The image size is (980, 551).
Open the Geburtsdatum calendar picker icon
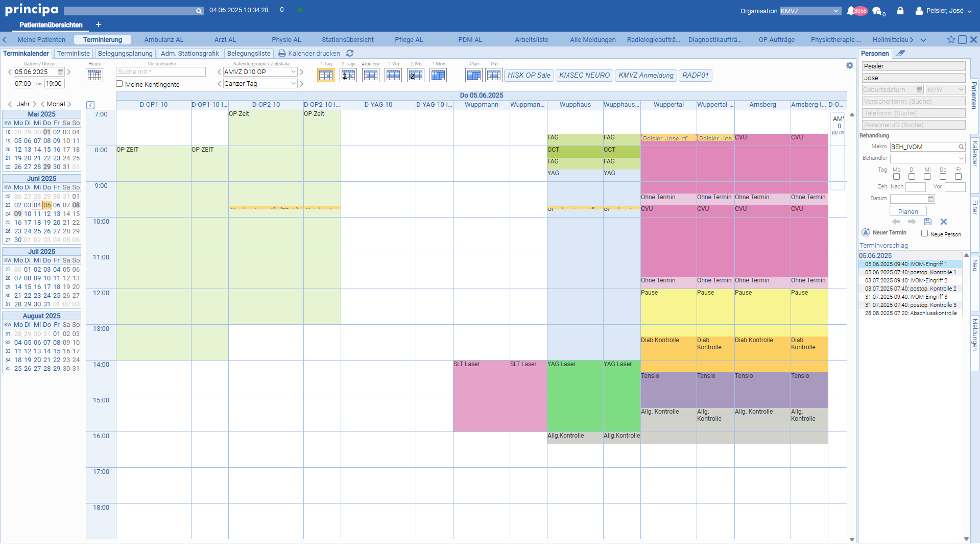(919, 90)
